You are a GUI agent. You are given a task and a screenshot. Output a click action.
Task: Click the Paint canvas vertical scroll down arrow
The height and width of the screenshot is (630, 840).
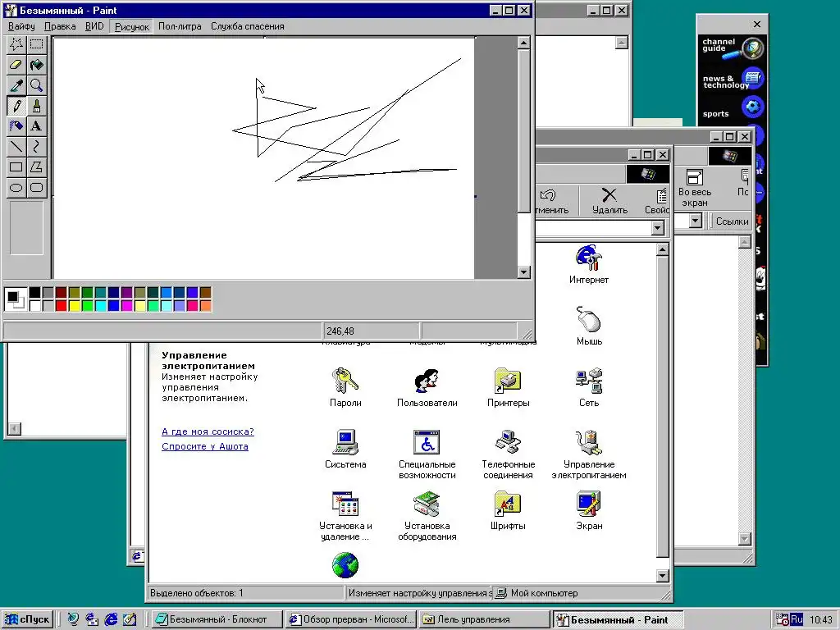524,272
